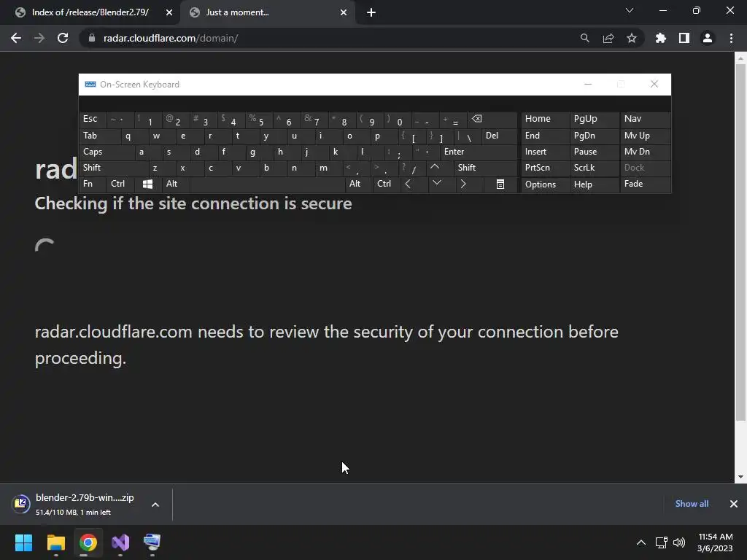Click the Windows logo key on keyboard
Viewport: 747px width, 560px height.
pos(147,184)
